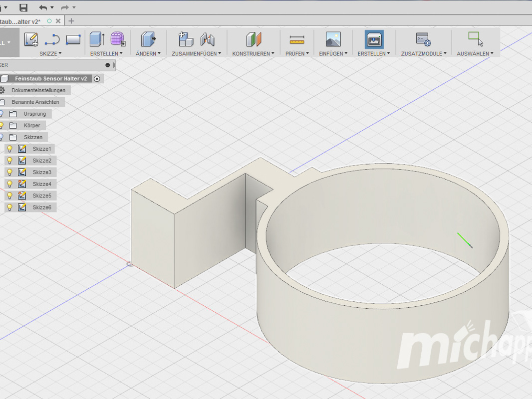Viewport: 532px width, 399px height.
Task: Open the ZUSATZMODULE dropdown menu
Action: [424, 53]
